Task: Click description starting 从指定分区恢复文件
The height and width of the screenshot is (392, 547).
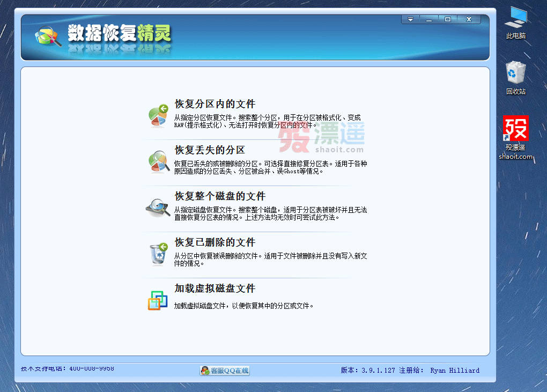Action: (268, 121)
